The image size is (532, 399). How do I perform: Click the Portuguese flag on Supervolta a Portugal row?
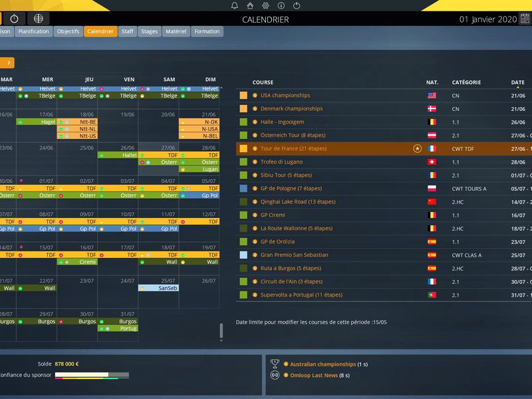pyautogui.click(x=432, y=295)
